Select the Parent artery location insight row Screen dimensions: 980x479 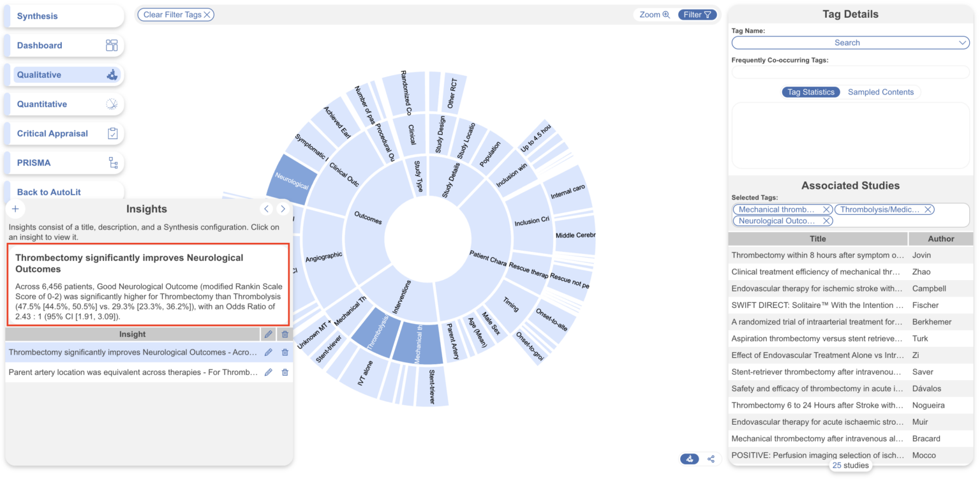[133, 372]
